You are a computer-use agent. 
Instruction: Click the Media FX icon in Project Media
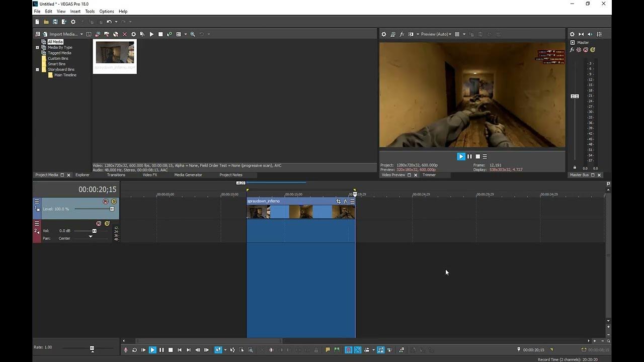coord(142,34)
